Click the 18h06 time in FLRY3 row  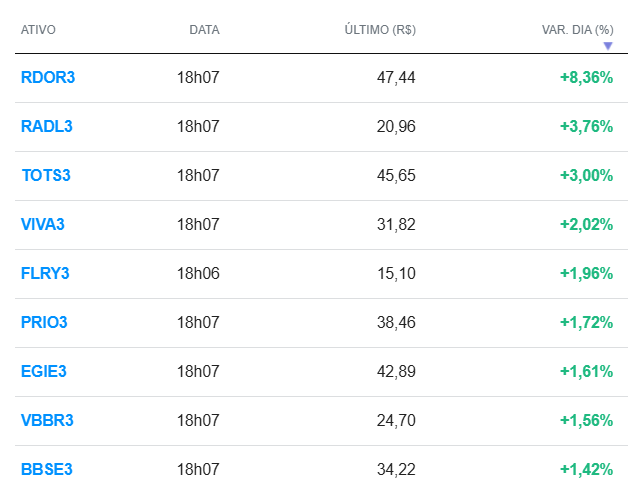pyautogui.click(x=198, y=273)
